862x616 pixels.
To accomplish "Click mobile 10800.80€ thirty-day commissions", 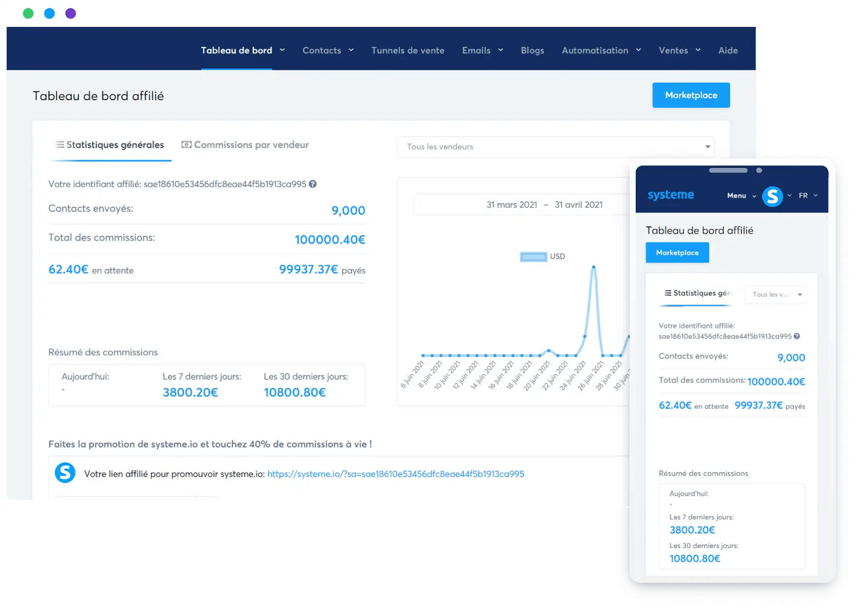I will (695, 558).
